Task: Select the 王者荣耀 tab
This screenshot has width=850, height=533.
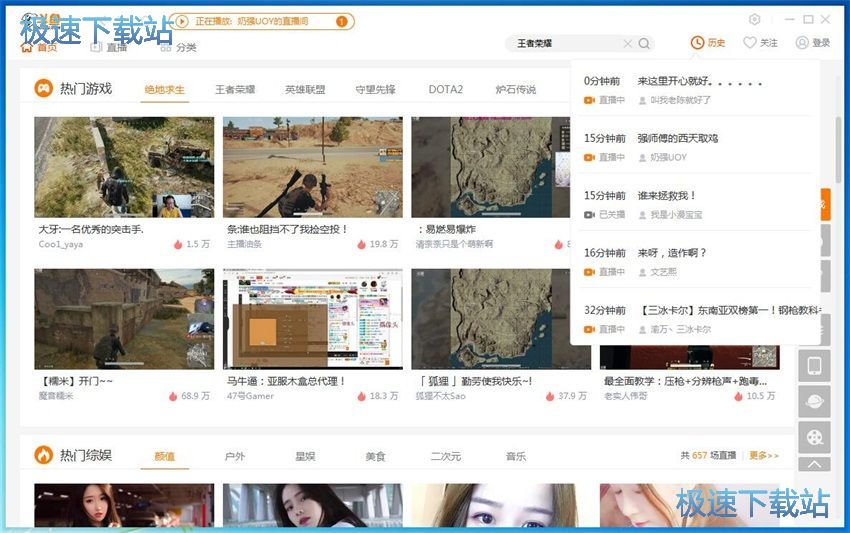Action: (235, 89)
